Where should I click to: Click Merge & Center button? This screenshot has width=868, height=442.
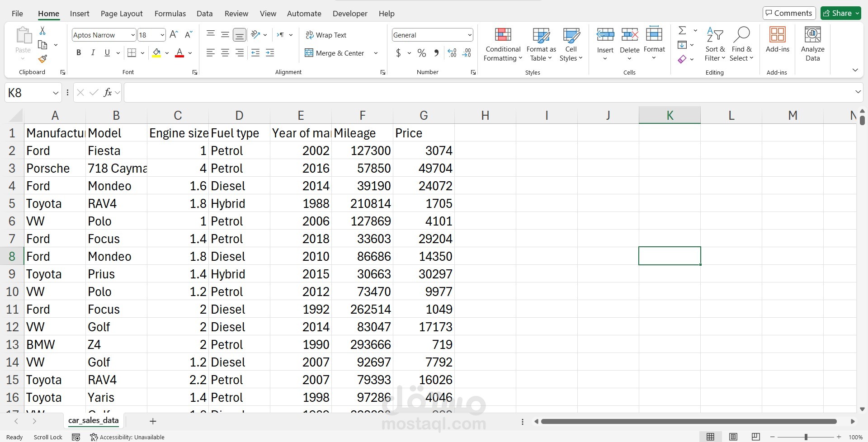(x=335, y=53)
